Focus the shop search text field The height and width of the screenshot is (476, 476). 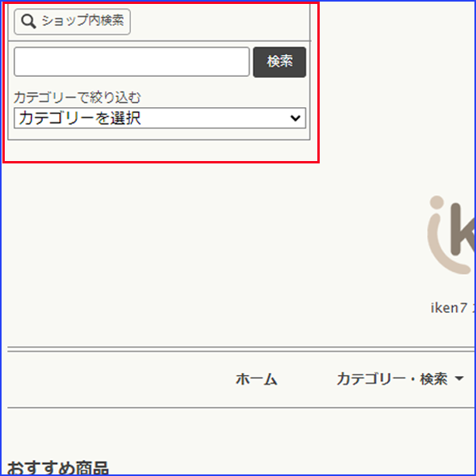pos(132,62)
